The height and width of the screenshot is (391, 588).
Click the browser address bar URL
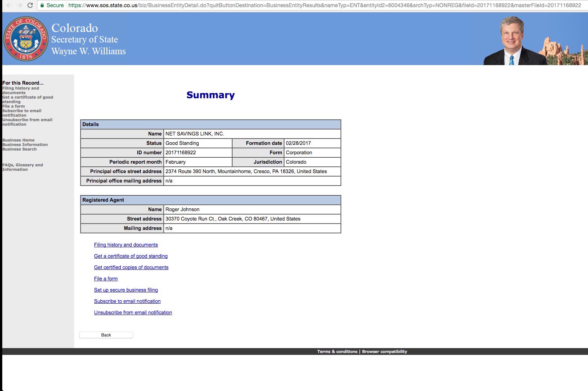(x=325, y=5)
